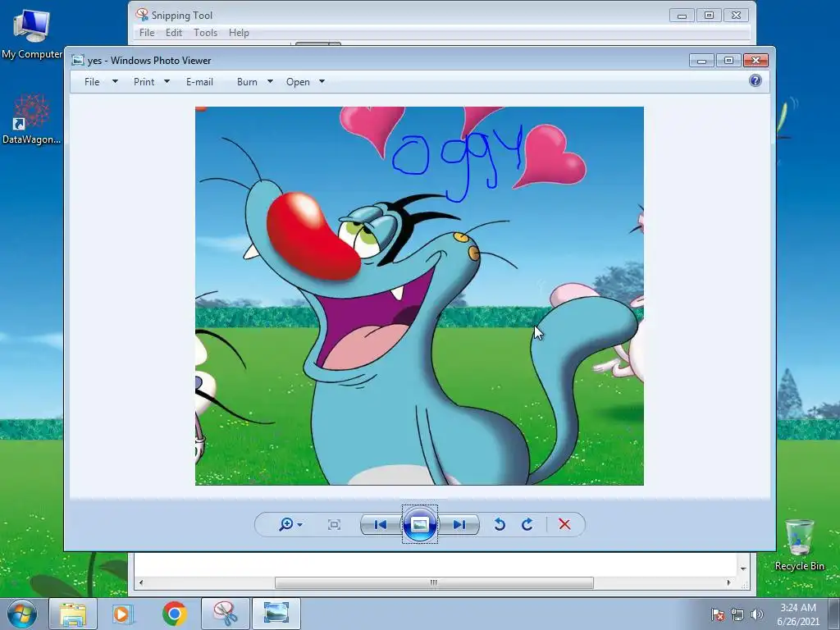Close the Snipping Tool window
840x630 pixels.
[x=736, y=16]
